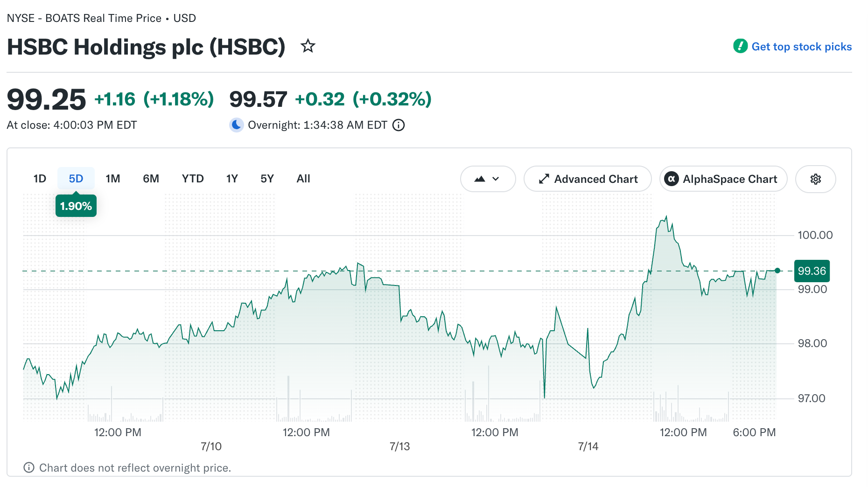Click the 1.90% change badge
The height and width of the screenshot is (487, 868).
(76, 206)
